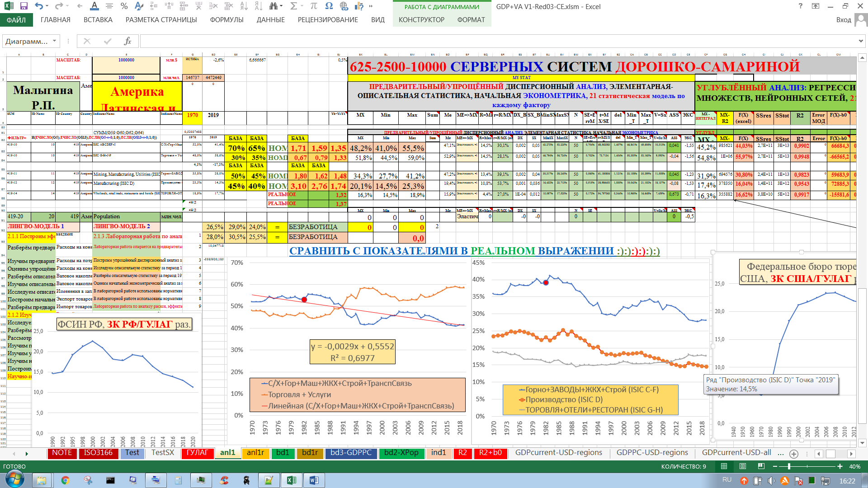Expand the formula bar chevron

tap(860, 41)
